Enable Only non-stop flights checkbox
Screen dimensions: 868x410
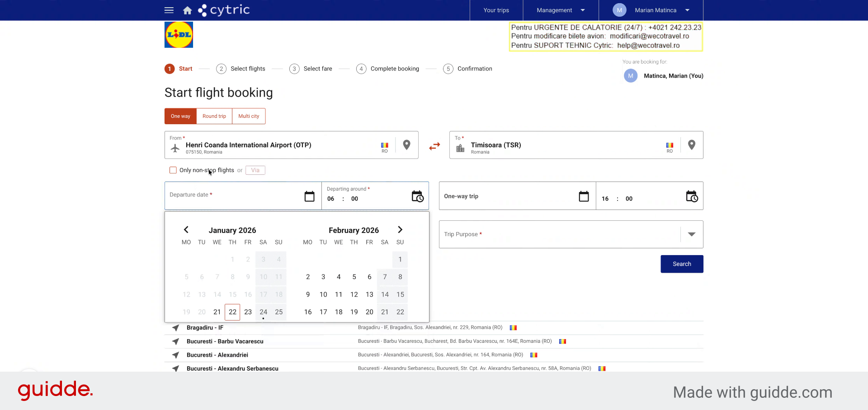pos(173,170)
